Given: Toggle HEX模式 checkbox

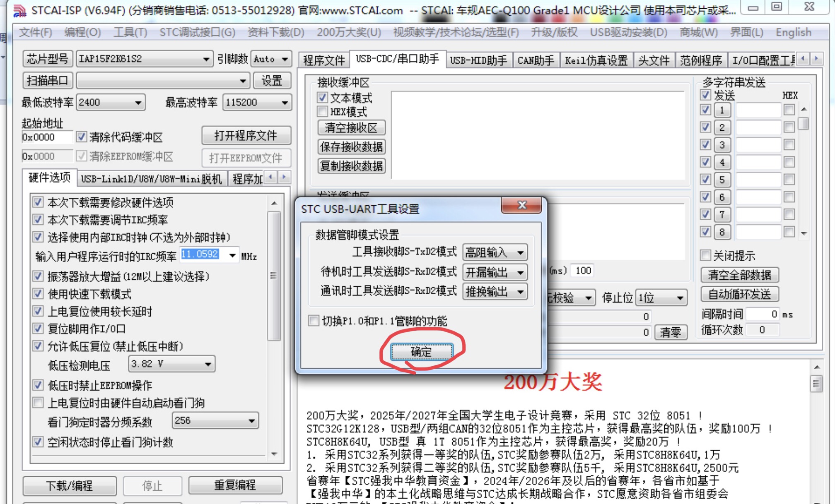Looking at the screenshot, I should 322,111.
